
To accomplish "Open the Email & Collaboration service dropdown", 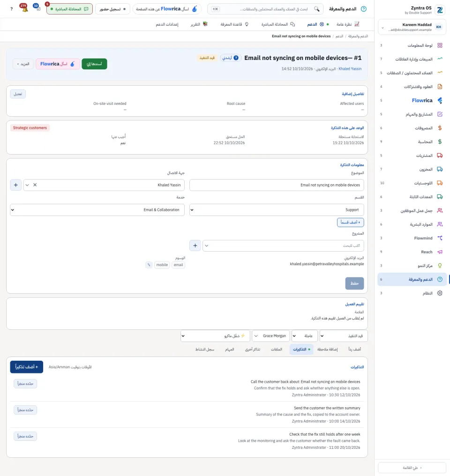I will [x=97, y=210].
